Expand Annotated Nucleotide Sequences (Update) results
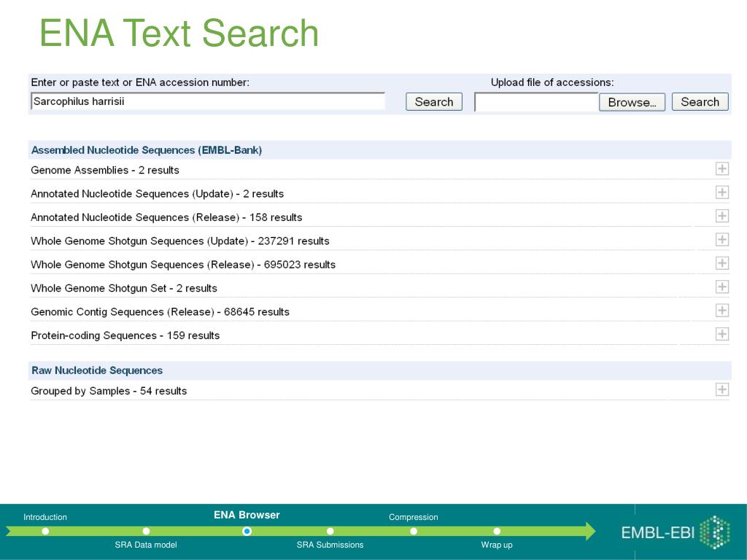The image size is (747, 560). pyautogui.click(x=721, y=192)
